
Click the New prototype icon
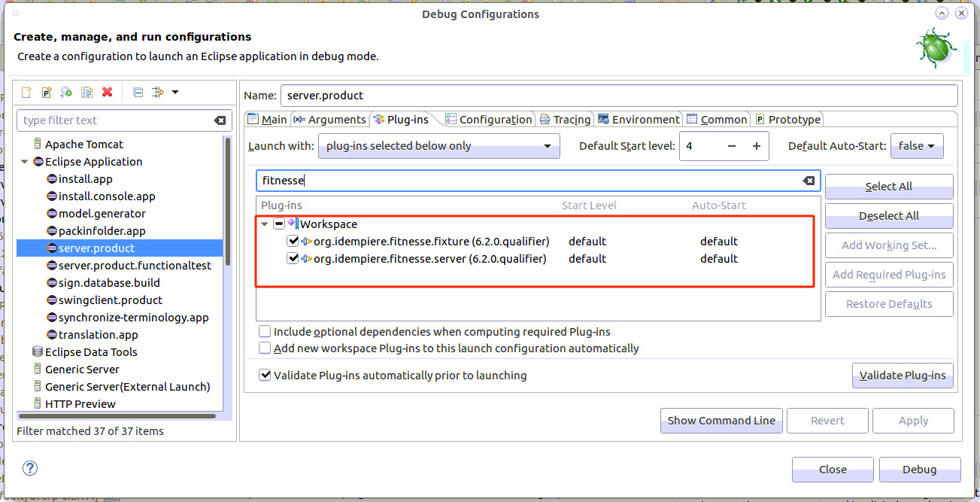[x=47, y=92]
